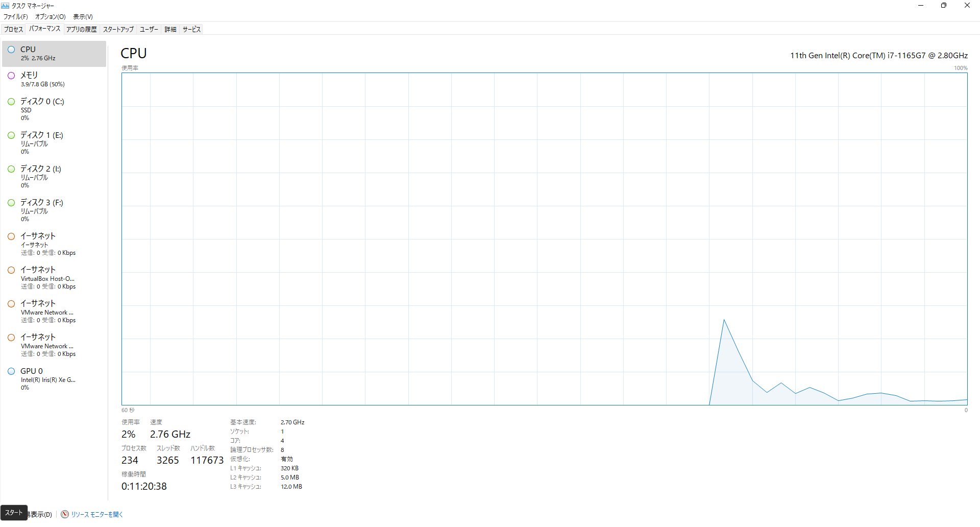Open the ファイル(F) menu
The height and width of the screenshot is (527, 980).
click(15, 17)
